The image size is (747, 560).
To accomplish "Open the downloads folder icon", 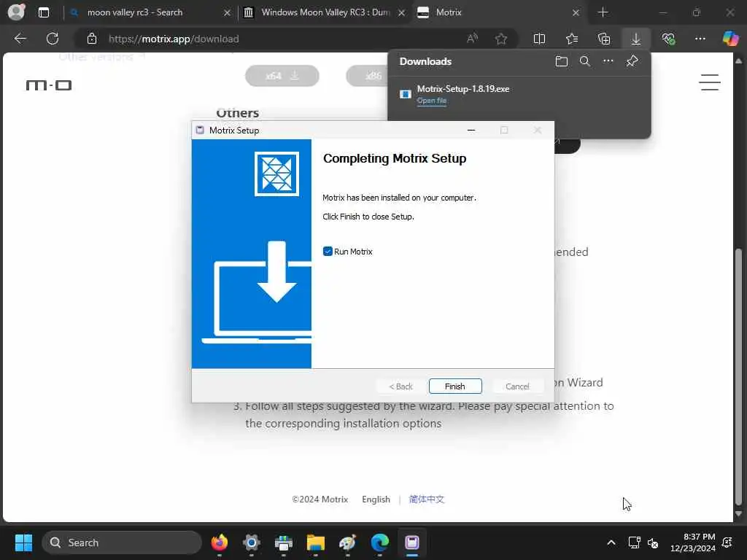I will [x=562, y=61].
